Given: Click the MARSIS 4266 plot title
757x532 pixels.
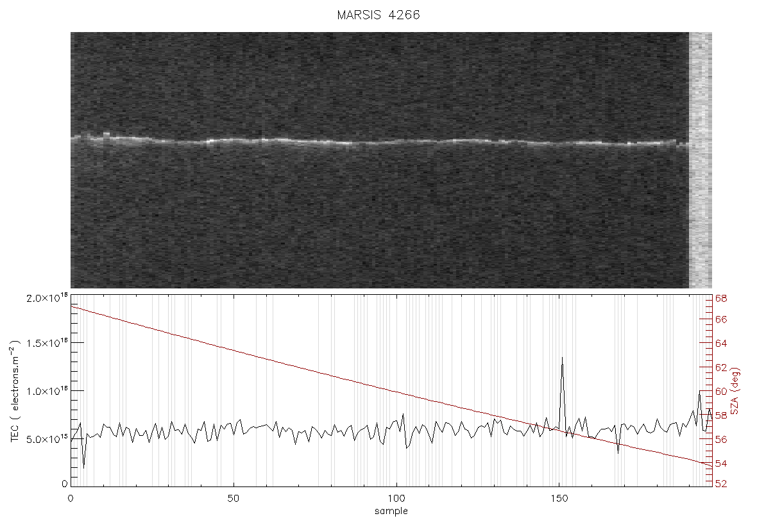Looking at the screenshot, I should click(x=378, y=15).
